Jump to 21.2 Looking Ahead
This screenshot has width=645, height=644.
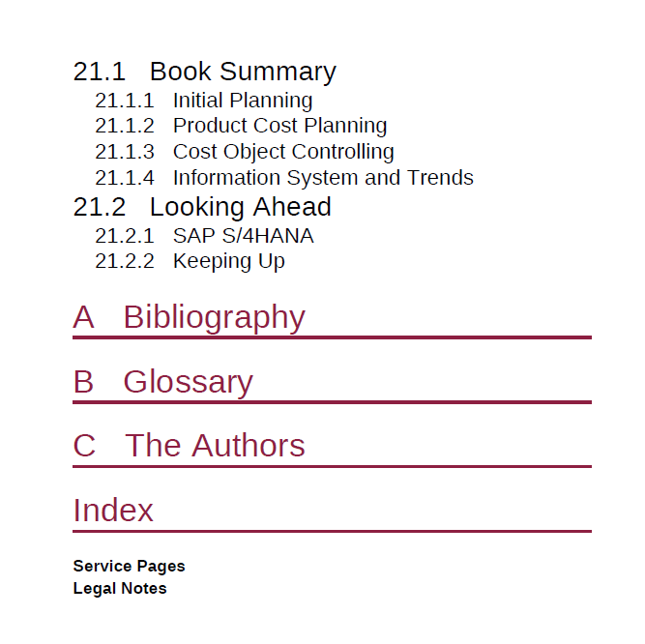(x=202, y=207)
